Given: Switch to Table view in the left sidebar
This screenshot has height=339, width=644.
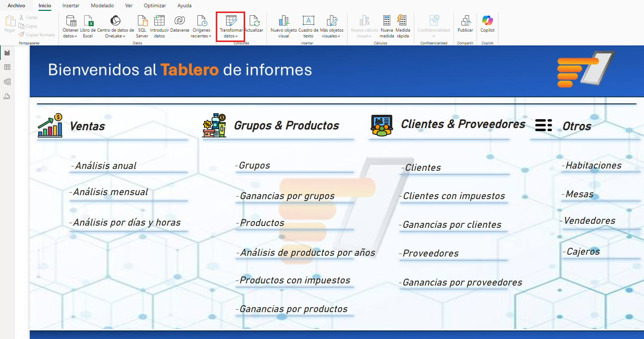Looking at the screenshot, I should tap(7, 67).
